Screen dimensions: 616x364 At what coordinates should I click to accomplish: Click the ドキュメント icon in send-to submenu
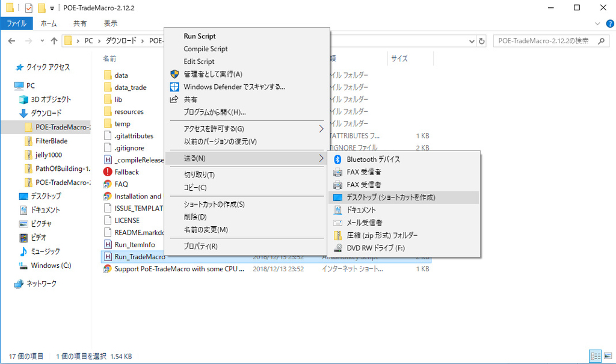point(337,210)
